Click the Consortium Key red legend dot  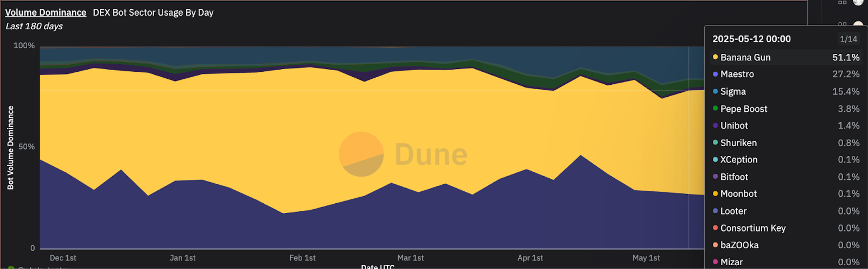(716, 228)
